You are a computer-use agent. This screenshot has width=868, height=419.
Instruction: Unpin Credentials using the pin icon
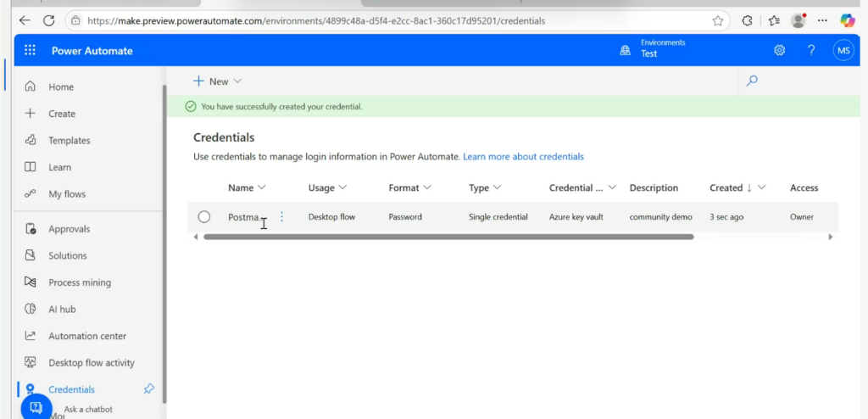tap(149, 389)
